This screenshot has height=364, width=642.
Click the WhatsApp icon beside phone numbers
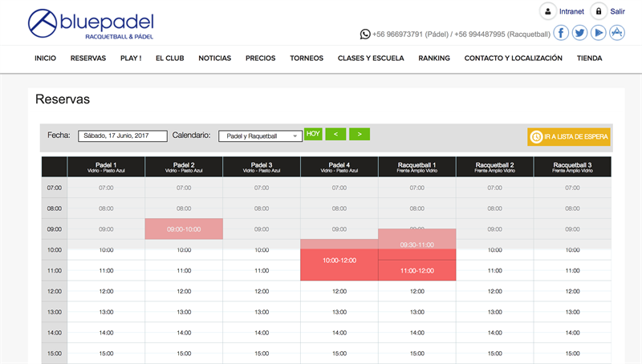coord(366,34)
